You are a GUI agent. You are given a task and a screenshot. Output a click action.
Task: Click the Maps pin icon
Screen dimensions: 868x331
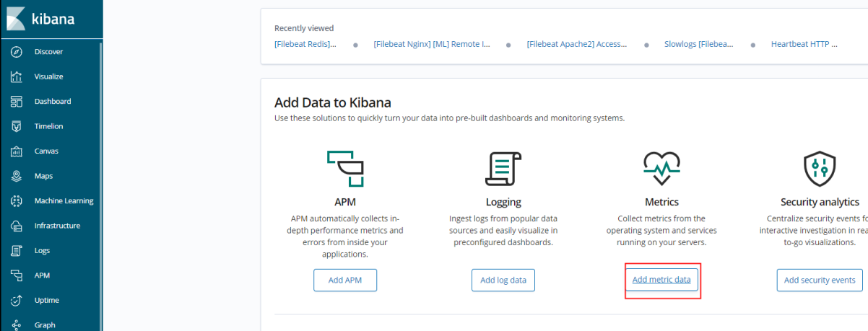[17, 176]
